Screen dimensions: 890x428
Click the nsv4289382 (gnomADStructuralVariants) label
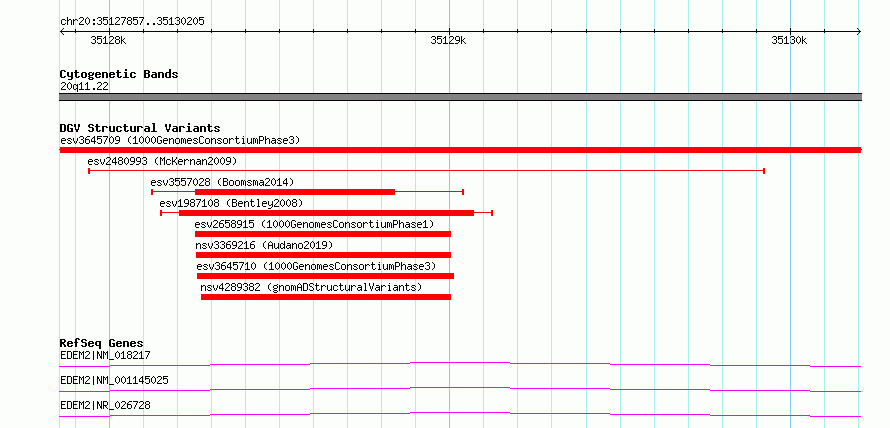point(312,287)
